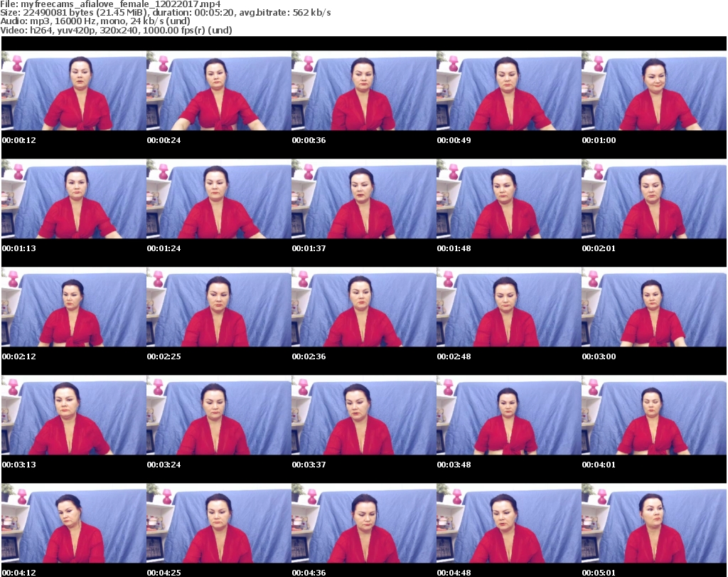Screen dimensions: 728x577
Task: Select the thumbnail frame at 00:03:00
Action: pos(654,307)
